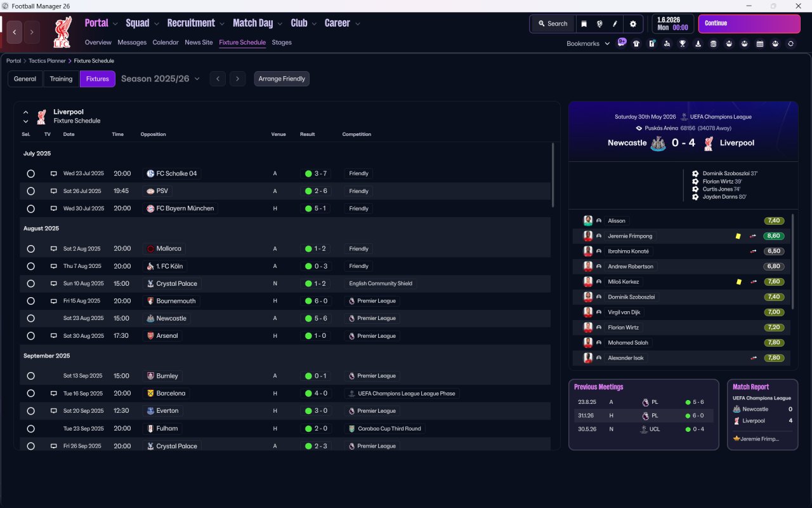Screen dimensions: 812x508
Task: Go to the previous season arrow
Action: 218,79
